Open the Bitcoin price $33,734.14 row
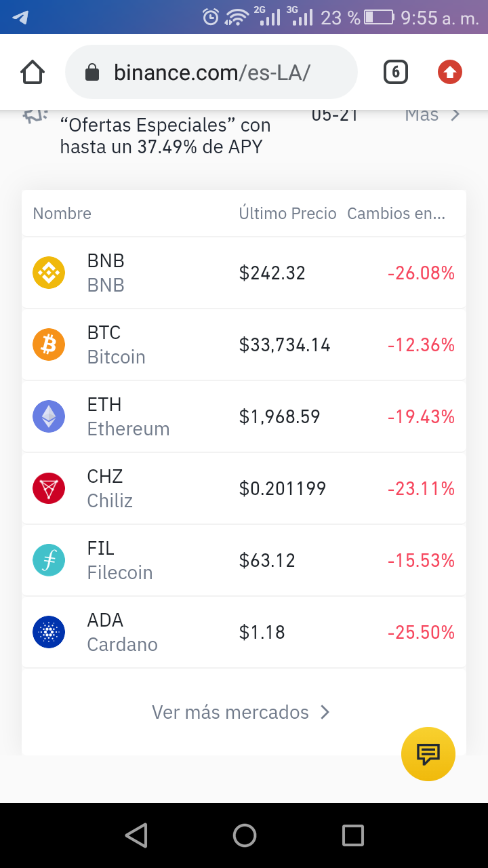Image resolution: width=488 pixels, height=868 pixels. (244, 345)
